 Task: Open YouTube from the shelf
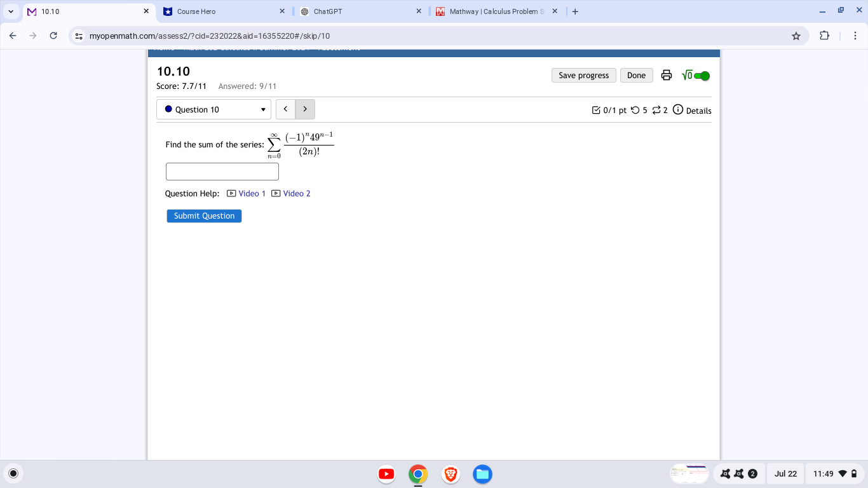tap(386, 474)
